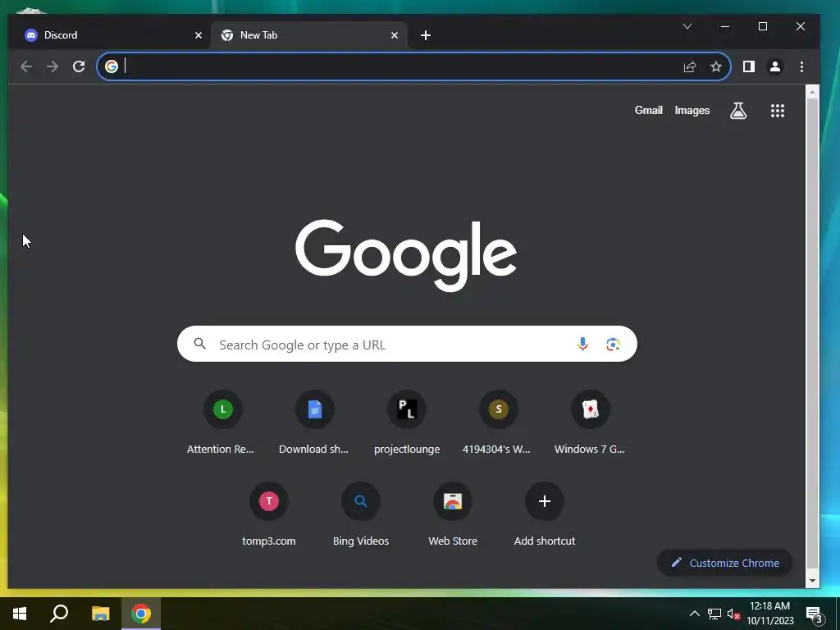Viewport: 840px width, 630px height.
Task: Open File Explorer from taskbar
Action: pyautogui.click(x=100, y=614)
